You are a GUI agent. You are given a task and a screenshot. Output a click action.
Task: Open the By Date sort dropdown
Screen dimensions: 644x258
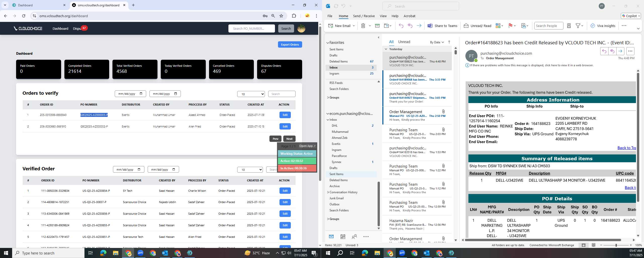(x=437, y=42)
